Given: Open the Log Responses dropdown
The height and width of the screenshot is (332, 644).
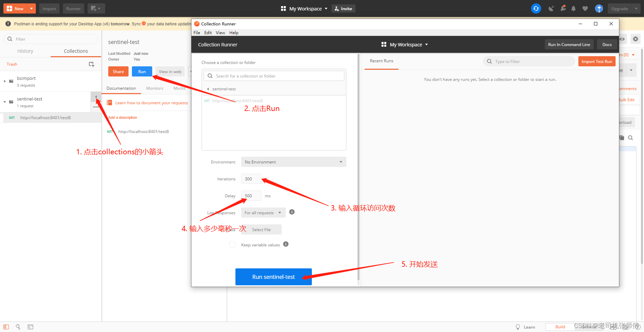Looking at the screenshot, I should tap(263, 213).
